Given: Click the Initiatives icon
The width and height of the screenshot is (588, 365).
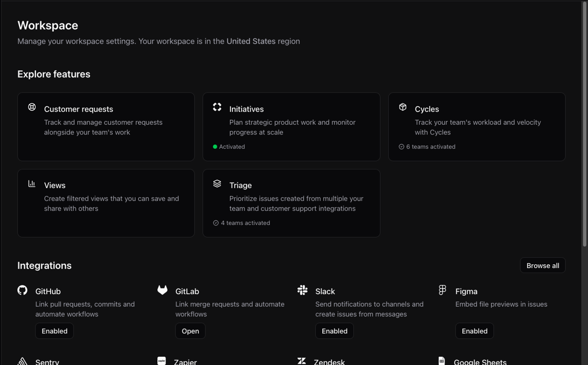Looking at the screenshot, I should pos(217,107).
